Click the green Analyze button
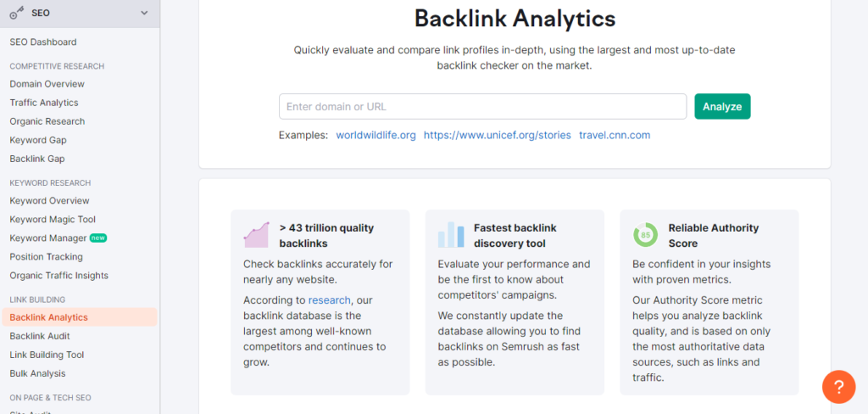Image resolution: width=868 pixels, height=414 pixels. [x=722, y=106]
